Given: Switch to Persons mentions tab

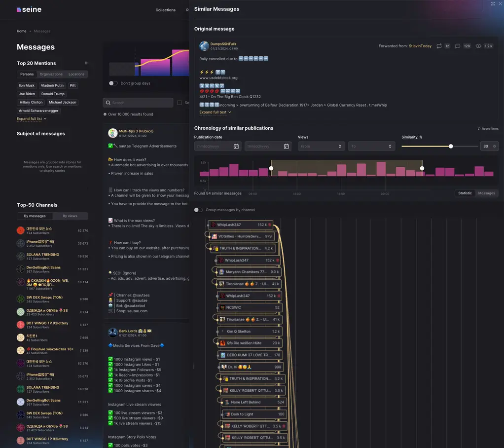Looking at the screenshot, I should pos(27,75).
